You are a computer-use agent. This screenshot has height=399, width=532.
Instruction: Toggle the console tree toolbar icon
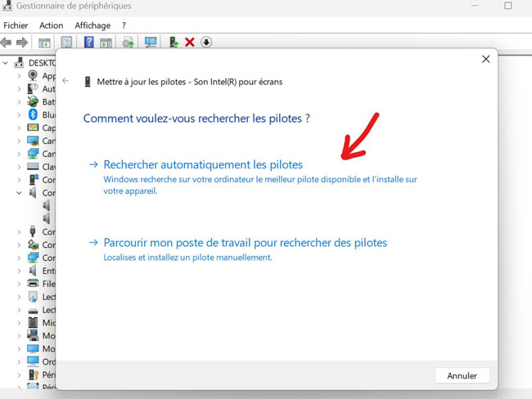click(x=44, y=43)
